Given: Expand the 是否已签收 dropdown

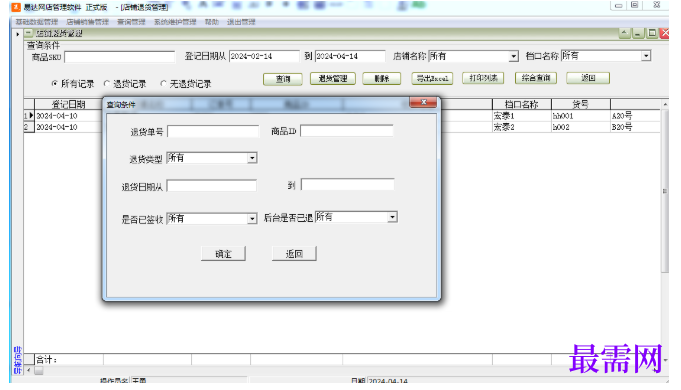Looking at the screenshot, I should point(252,218).
